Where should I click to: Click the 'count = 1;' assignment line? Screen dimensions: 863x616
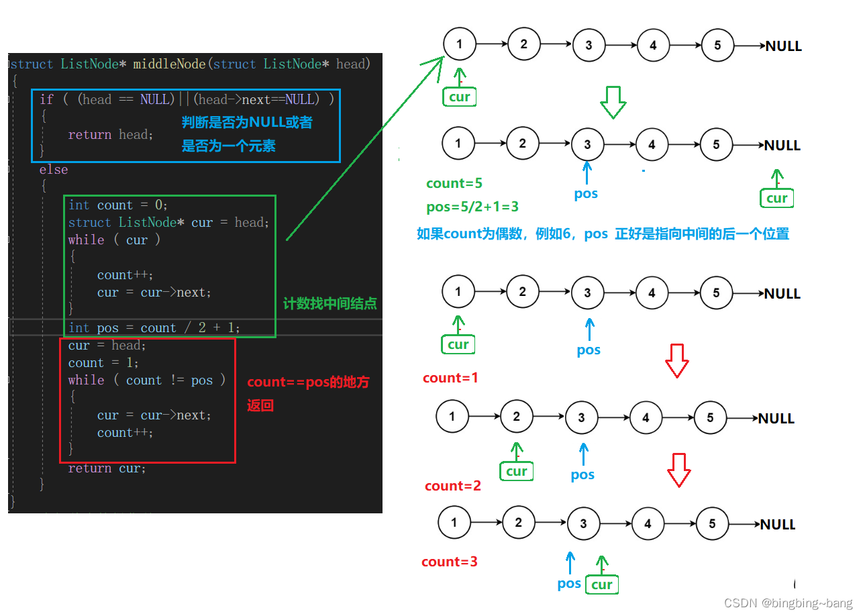[x=103, y=362]
